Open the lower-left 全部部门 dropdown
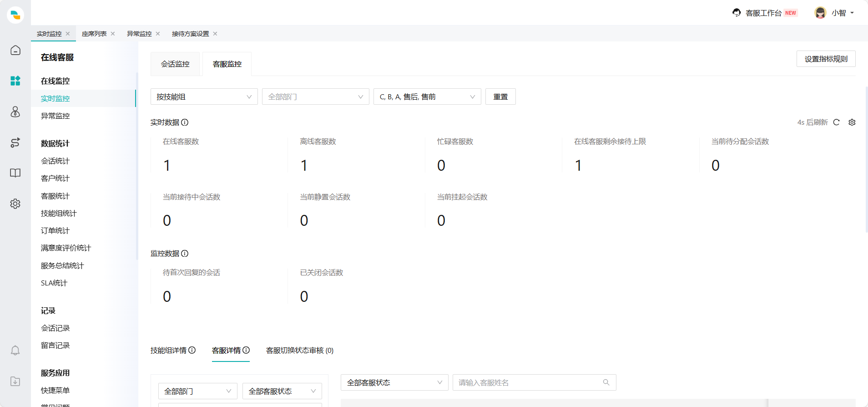The image size is (868, 407). click(198, 391)
